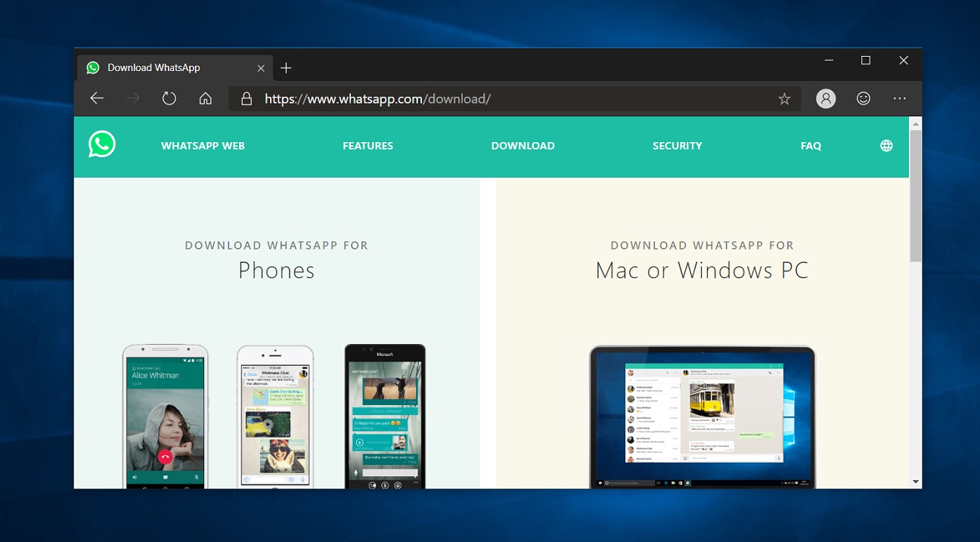The image size is (980, 542).
Task: Click the Android phone showing Alice Whitman call
Action: click(x=166, y=417)
